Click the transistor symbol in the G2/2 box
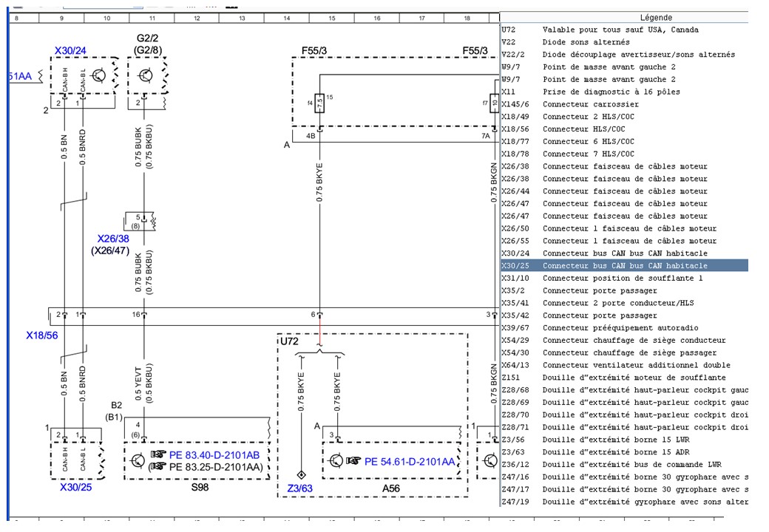Viewport: 769px width, 532px height. pos(146,75)
